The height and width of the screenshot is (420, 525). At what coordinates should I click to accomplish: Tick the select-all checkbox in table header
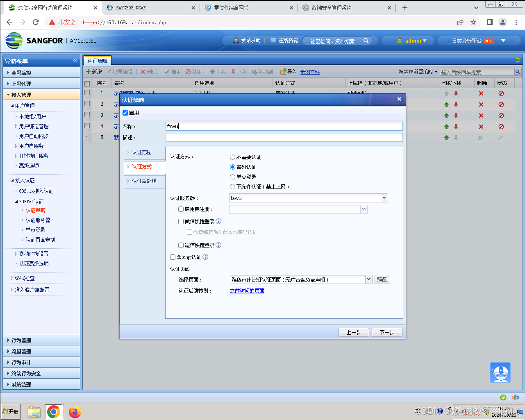(x=87, y=83)
